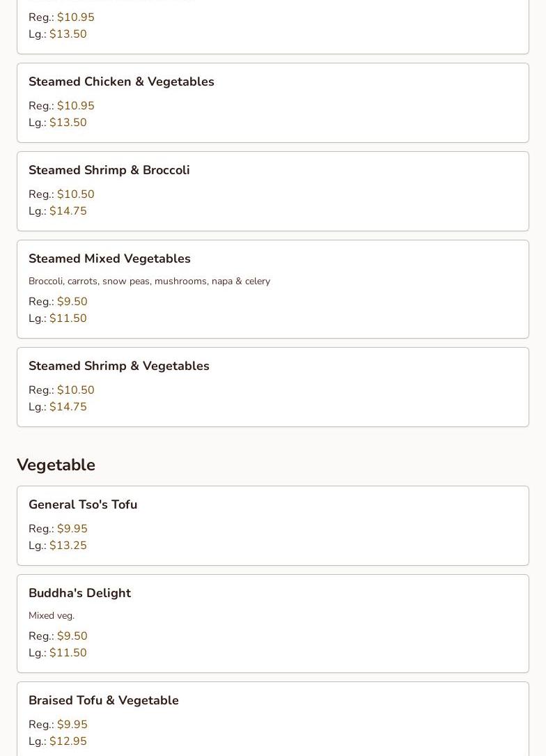The height and width of the screenshot is (756, 546).
Task: Choose Steamed Shrimp & Vegetables large $14.75 price
Action: pos(68,407)
